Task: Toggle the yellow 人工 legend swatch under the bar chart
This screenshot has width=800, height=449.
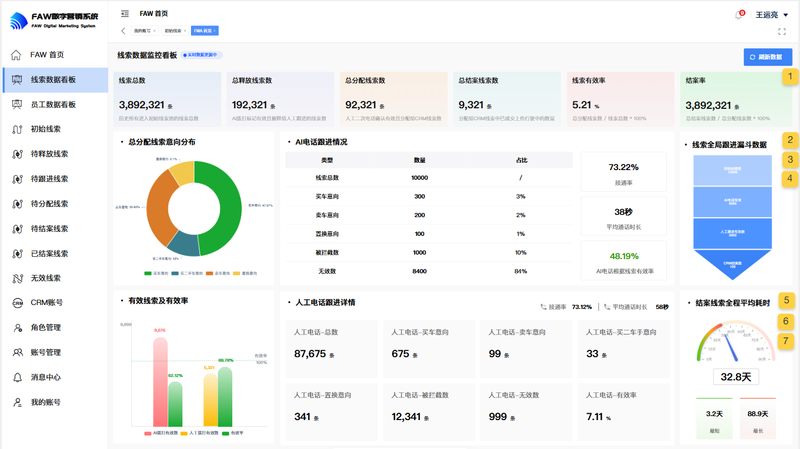Action: click(184, 433)
